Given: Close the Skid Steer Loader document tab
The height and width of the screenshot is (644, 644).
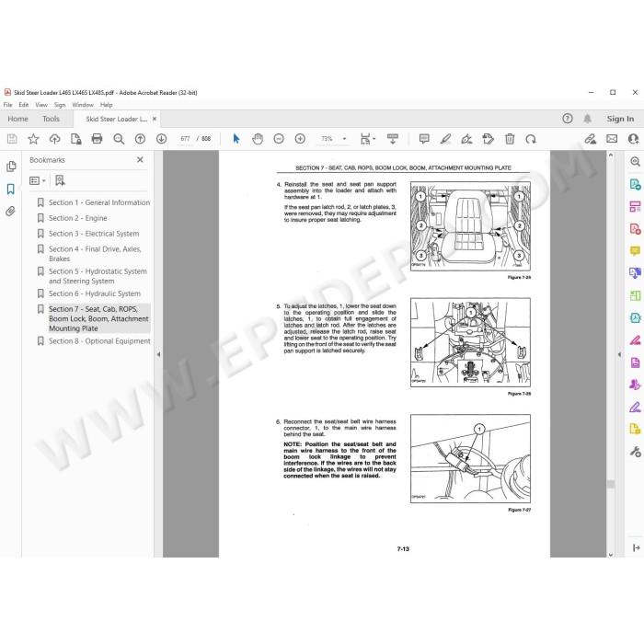Looking at the screenshot, I should click(x=155, y=119).
